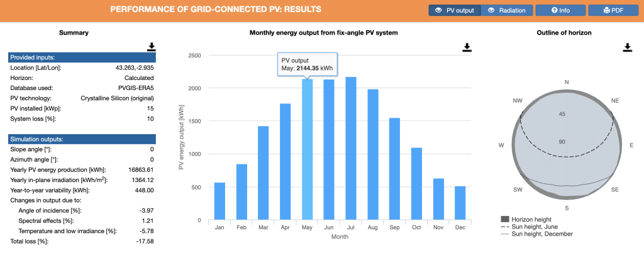The height and width of the screenshot is (257, 644).
Task: Click the highlighted May bar
Action: [308, 151]
